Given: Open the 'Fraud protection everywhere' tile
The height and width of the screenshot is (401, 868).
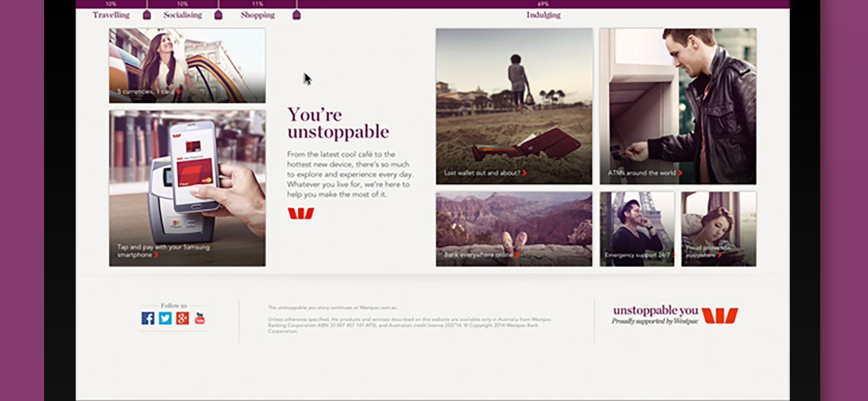Looking at the screenshot, I should point(719,229).
